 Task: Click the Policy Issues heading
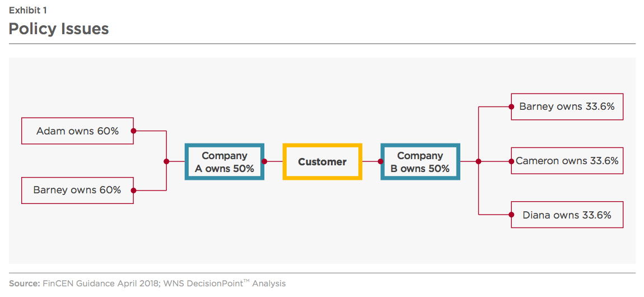point(59,29)
